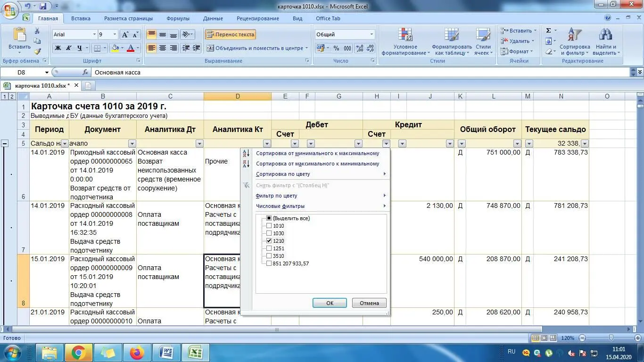644x362 pixels.
Task: Open the Name Box D8 dropdown
Action: point(47,73)
